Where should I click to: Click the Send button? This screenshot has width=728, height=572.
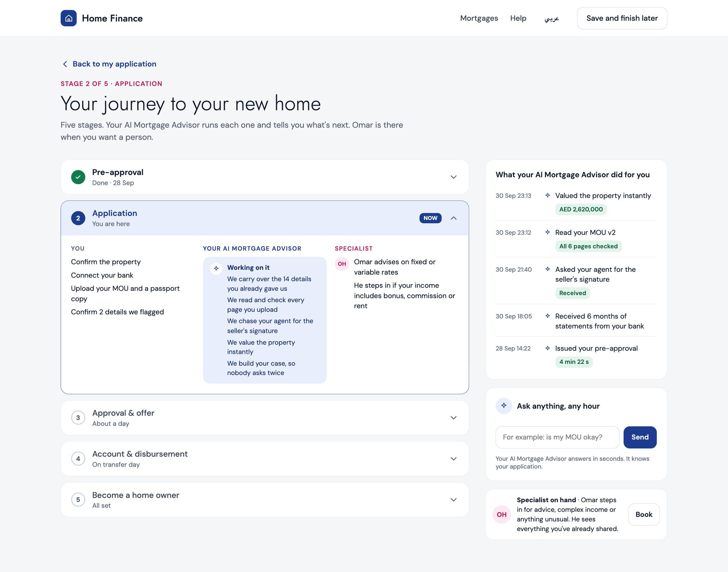[640, 437]
